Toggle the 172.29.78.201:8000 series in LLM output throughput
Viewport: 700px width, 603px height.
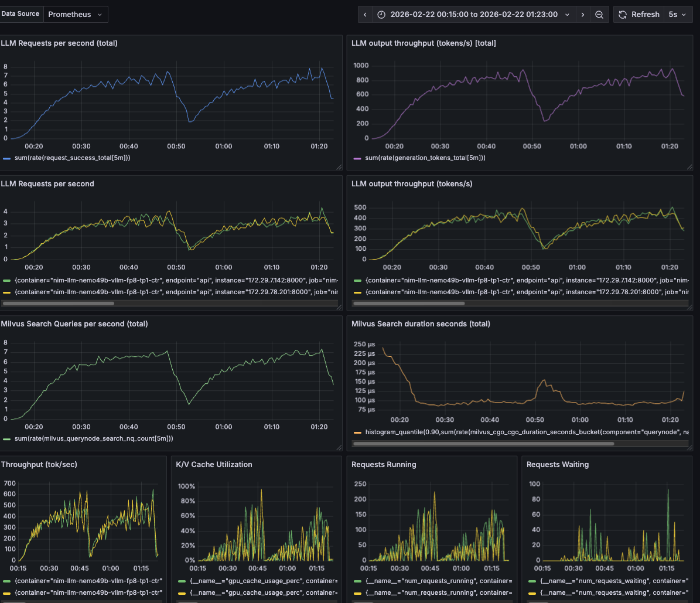527,292
